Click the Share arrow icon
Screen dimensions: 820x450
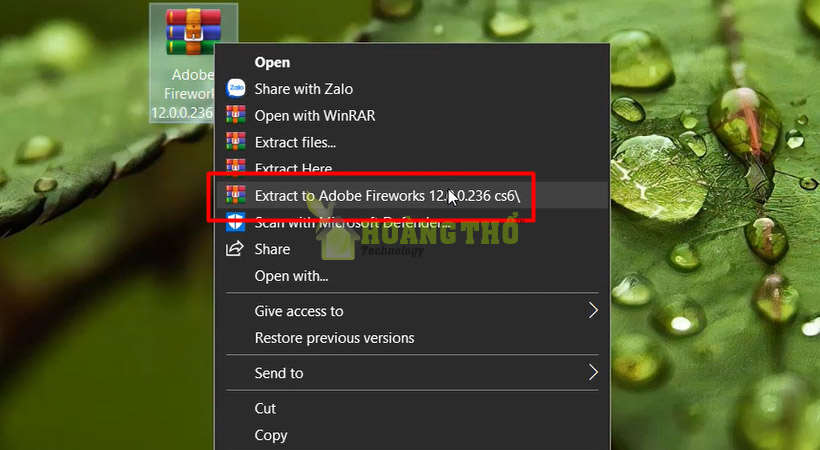[x=235, y=249]
